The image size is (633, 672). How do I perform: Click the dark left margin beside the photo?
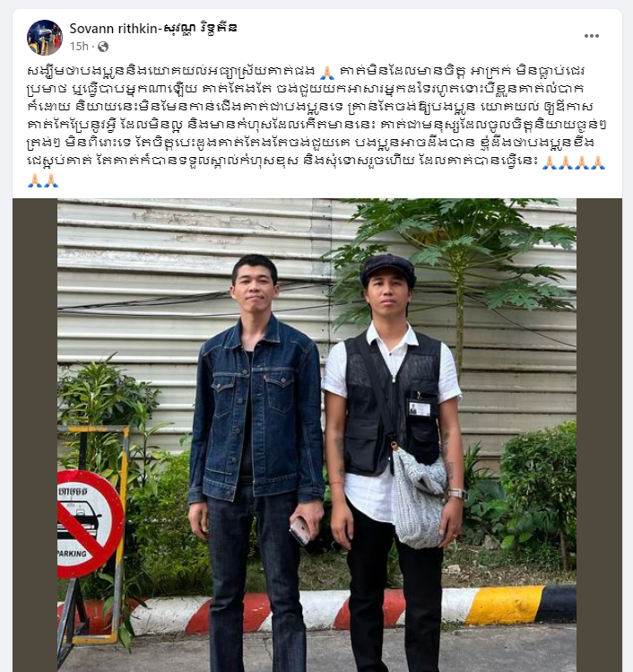[x=35, y=435]
